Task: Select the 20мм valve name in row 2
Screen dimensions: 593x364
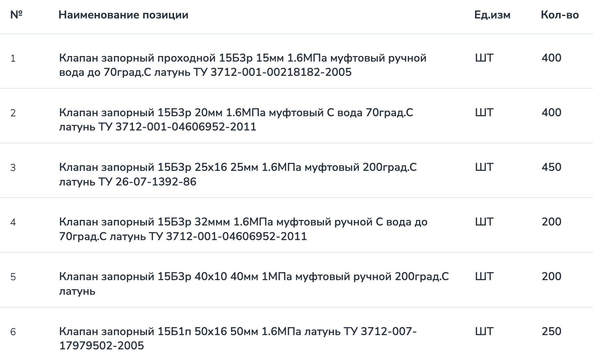Action: coord(236,120)
